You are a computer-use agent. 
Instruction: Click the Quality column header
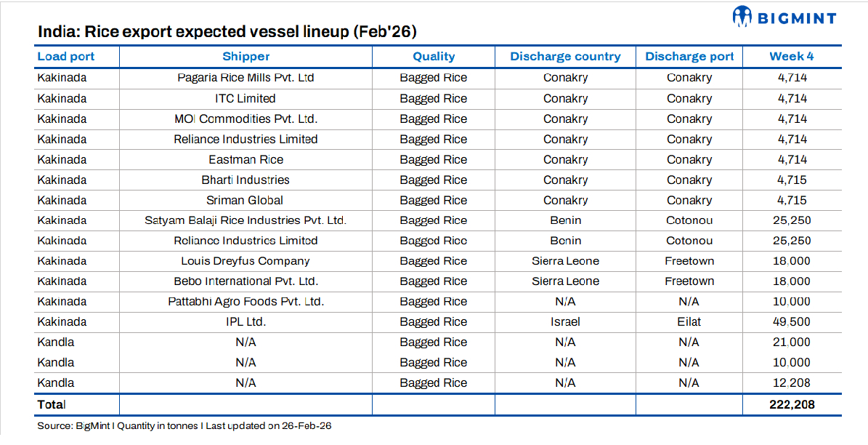(434, 57)
